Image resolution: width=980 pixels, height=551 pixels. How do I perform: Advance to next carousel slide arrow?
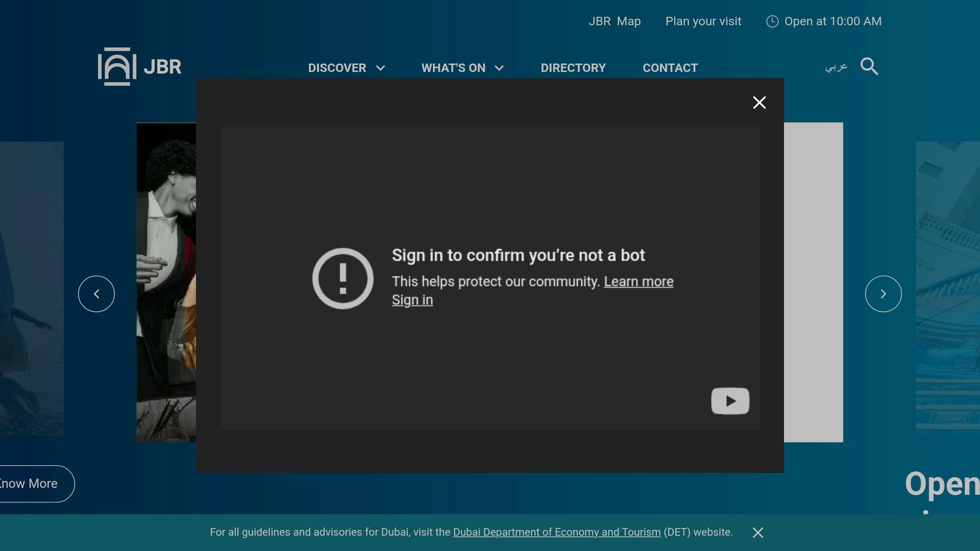pos(883,294)
